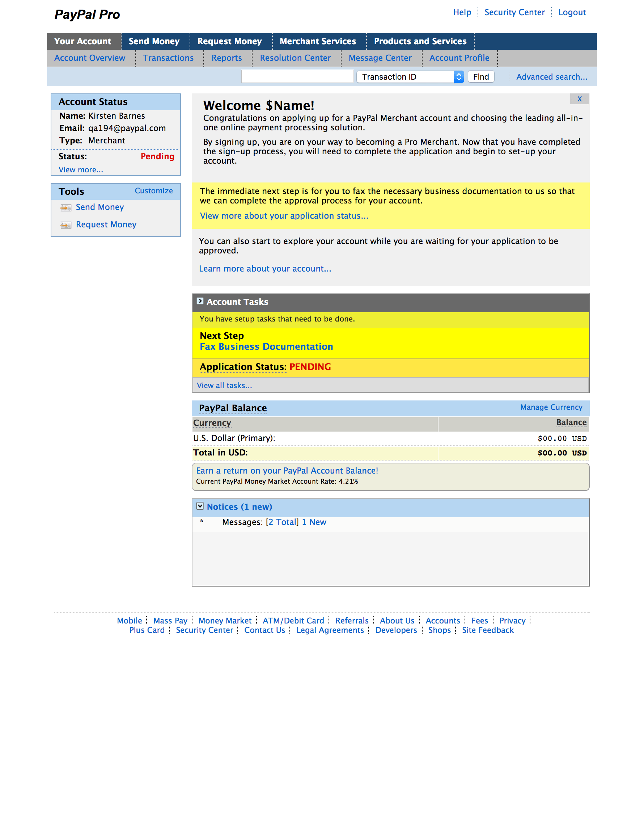The image size is (644, 840).
Task: Click View more in Account Status
Action: (80, 169)
